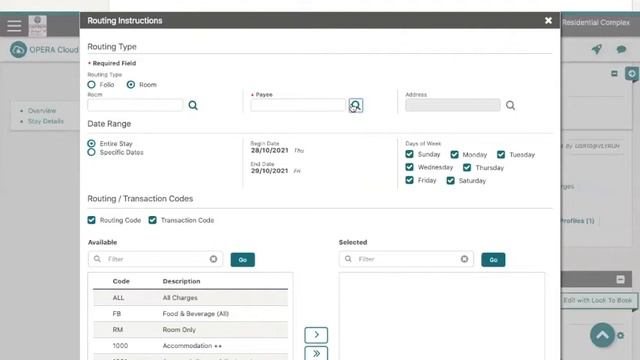
Task: Toggle the Routing Code checkbox
Action: pos(91,220)
